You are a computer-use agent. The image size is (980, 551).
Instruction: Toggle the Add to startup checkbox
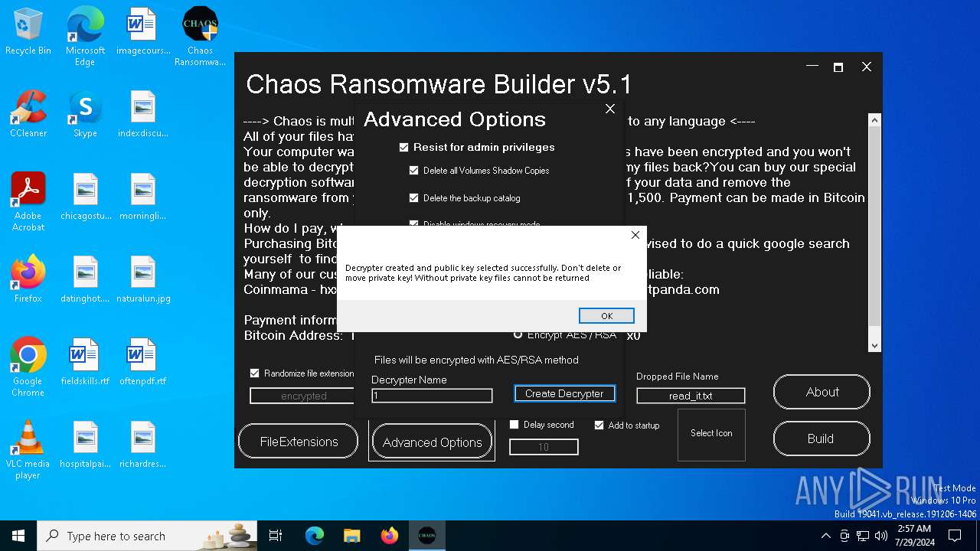click(x=599, y=425)
